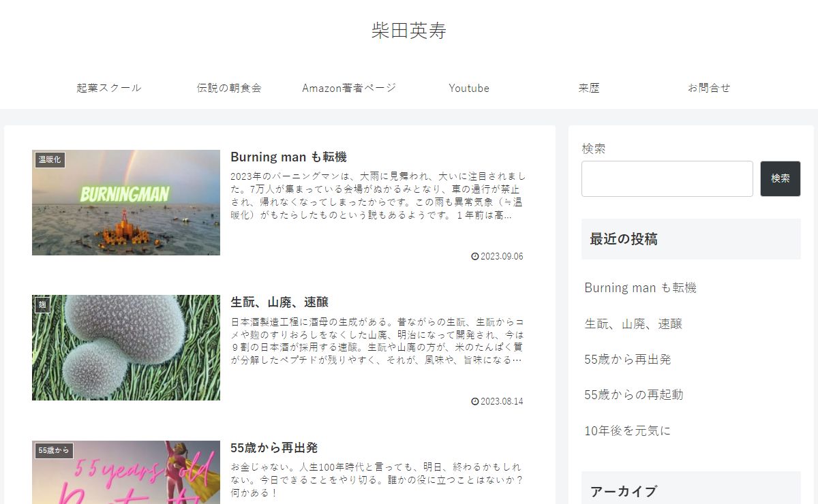Click the 麹 category label
This screenshot has height=504, width=818.
43,305
